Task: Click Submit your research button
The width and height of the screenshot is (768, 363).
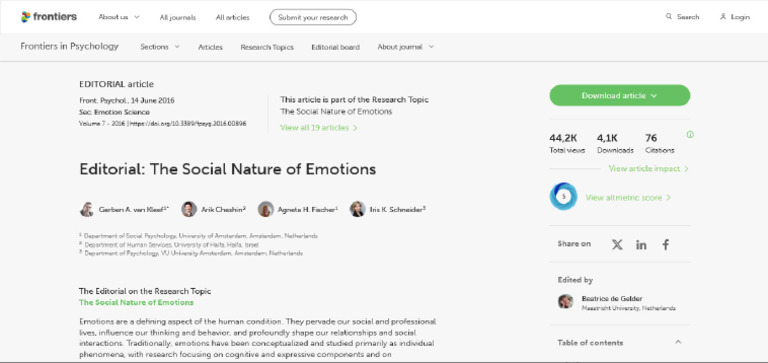Action: (x=313, y=17)
